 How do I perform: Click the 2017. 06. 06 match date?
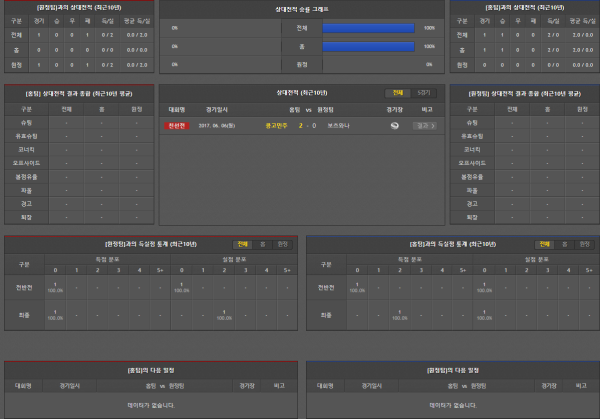[224, 125]
